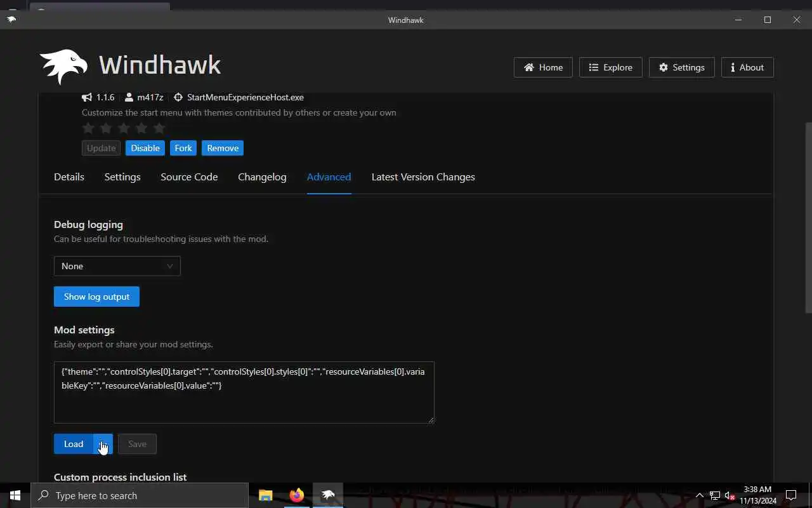Fork this mod
This screenshot has height=508, width=812.
[x=183, y=148]
